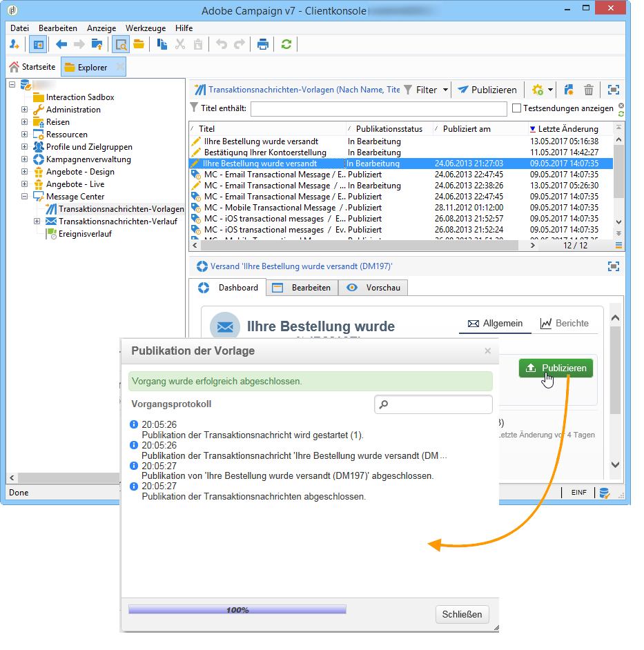The width and height of the screenshot is (644, 650).
Task: Click the yellow folder toolbar icon
Action: [139, 44]
